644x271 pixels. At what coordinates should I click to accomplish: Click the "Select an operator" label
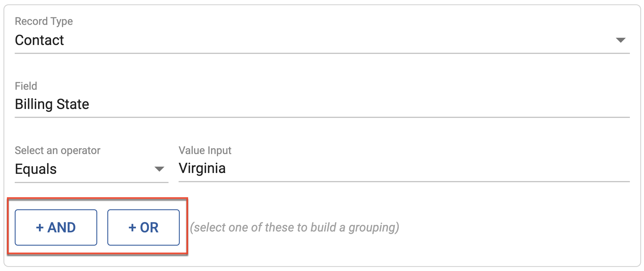[x=57, y=150]
